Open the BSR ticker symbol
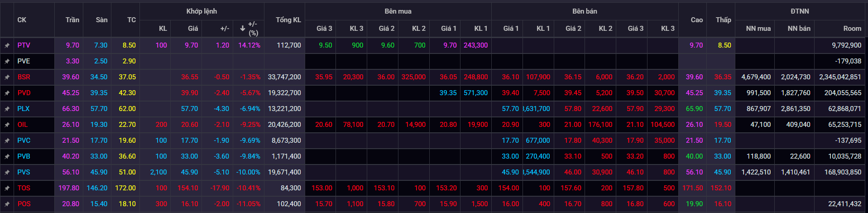The height and width of the screenshot is (213, 868). [24, 77]
